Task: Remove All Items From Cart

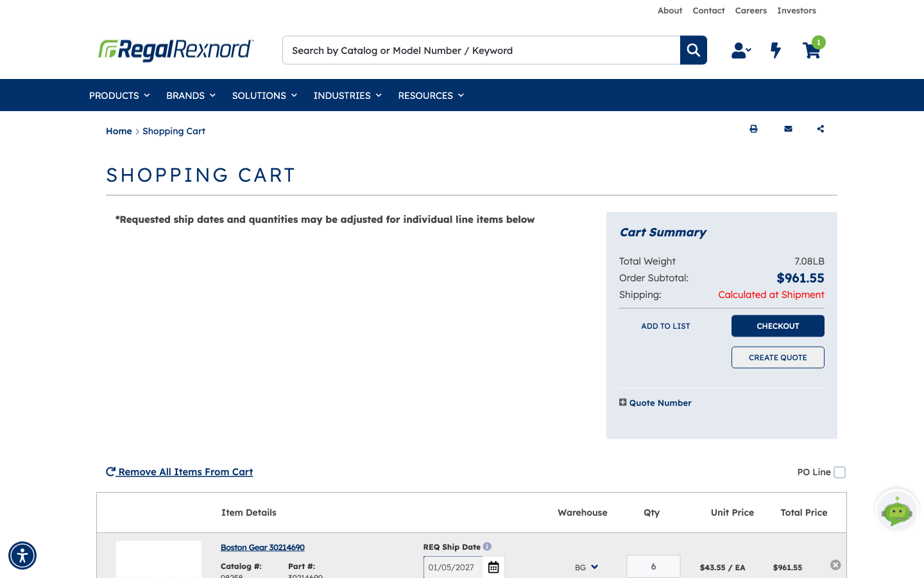Action: [x=180, y=472]
